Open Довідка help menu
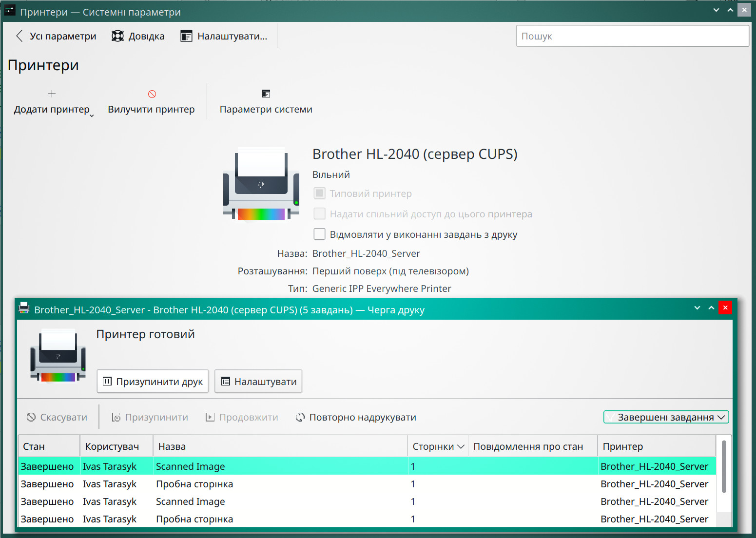The width and height of the screenshot is (756, 538). [x=138, y=36]
